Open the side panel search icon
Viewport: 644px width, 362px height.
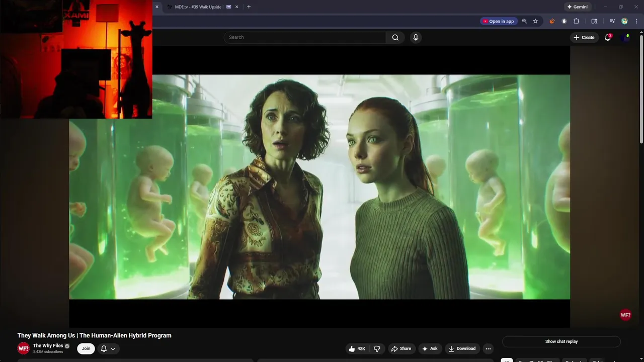pyautogui.click(x=594, y=21)
